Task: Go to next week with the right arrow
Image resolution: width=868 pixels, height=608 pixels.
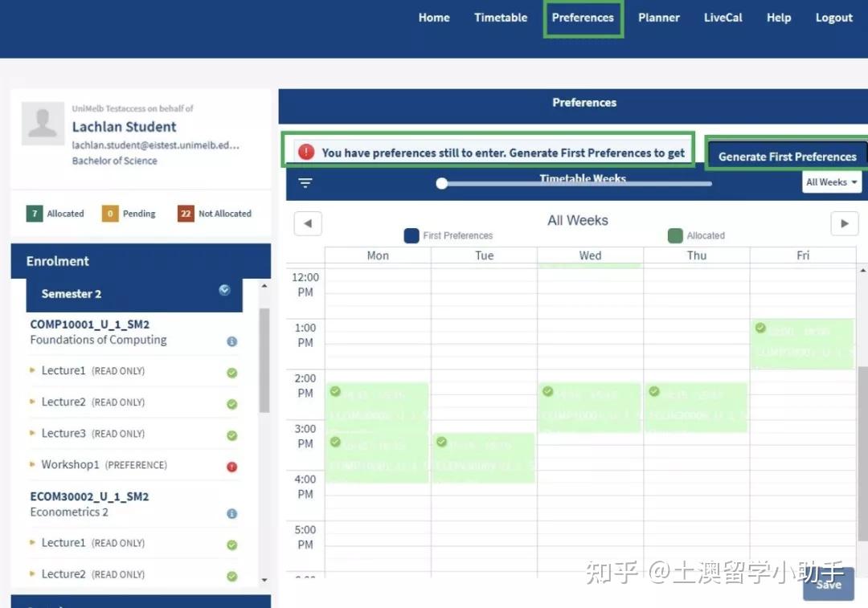Action: click(844, 223)
